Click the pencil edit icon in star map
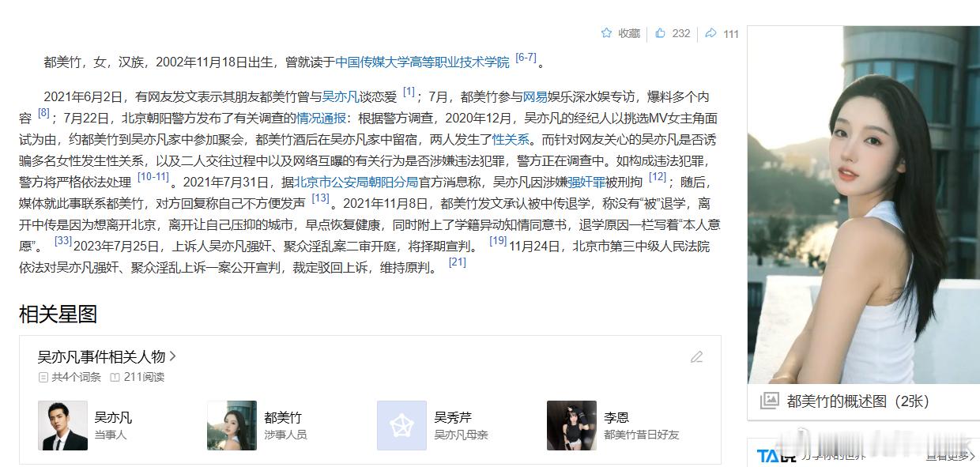The image size is (980, 467). coord(696,357)
